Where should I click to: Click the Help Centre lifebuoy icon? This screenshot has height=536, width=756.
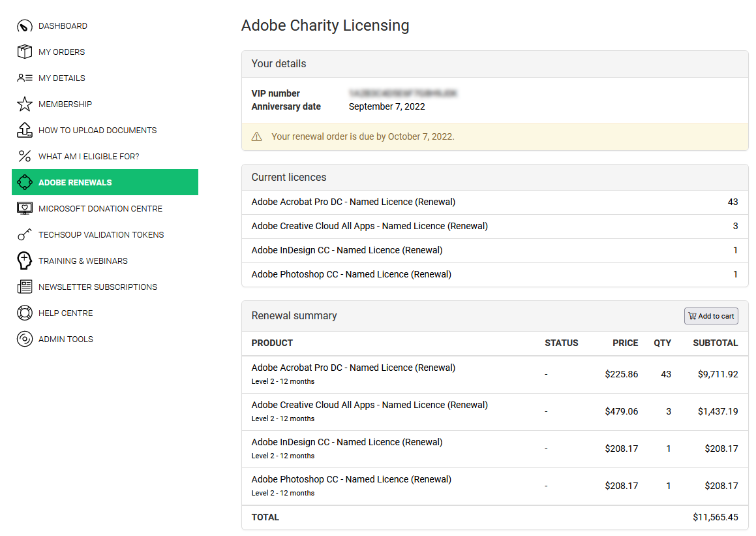coord(25,313)
